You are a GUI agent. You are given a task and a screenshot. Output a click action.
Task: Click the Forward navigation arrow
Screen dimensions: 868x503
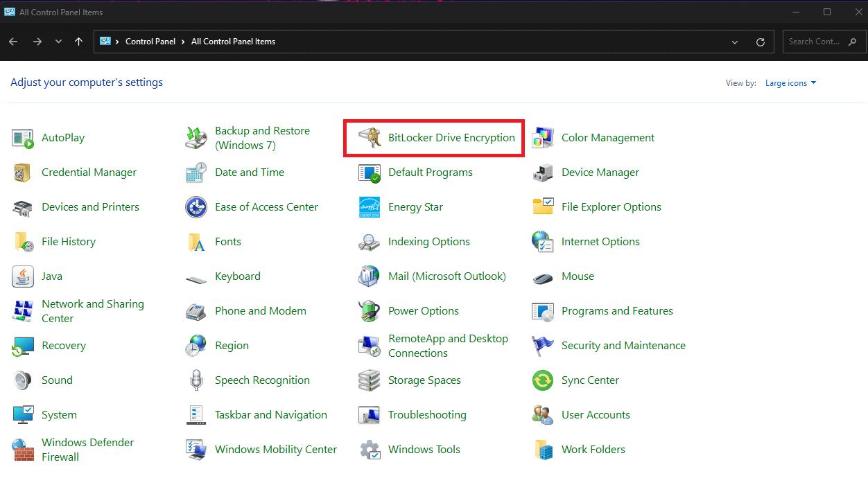point(37,42)
